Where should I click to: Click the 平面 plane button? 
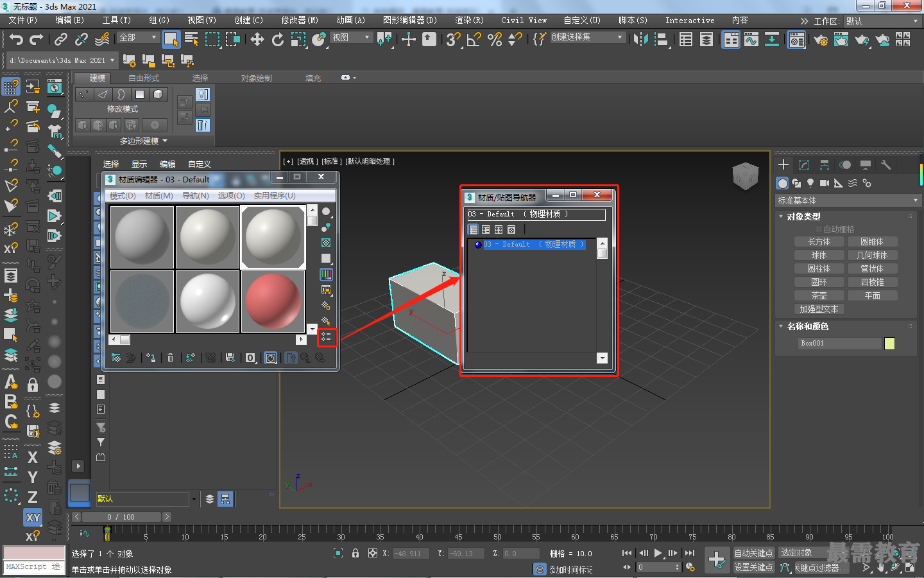872,295
